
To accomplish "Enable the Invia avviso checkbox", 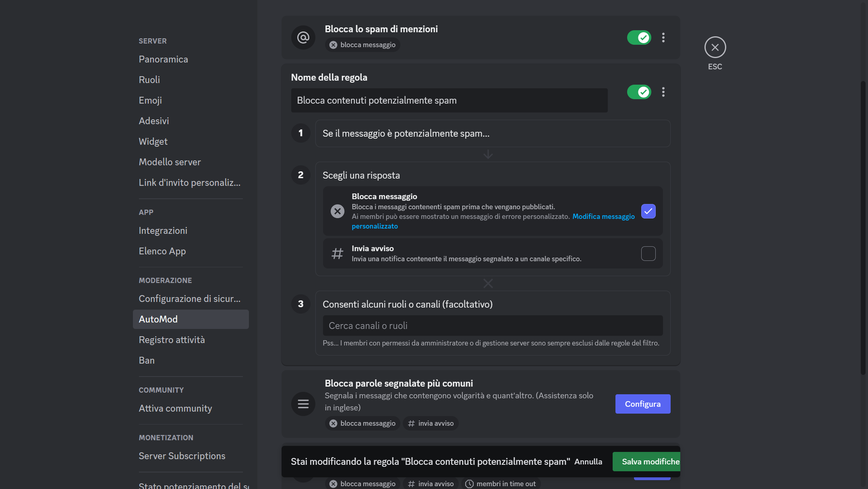I will pyautogui.click(x=648, y=253).
